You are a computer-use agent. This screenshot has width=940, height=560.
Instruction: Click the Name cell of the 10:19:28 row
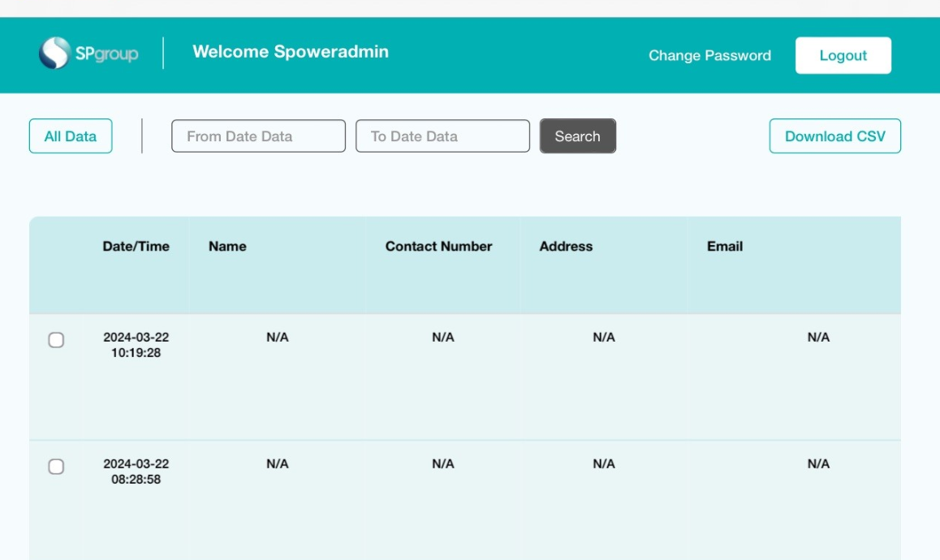(x=278, y=338)
